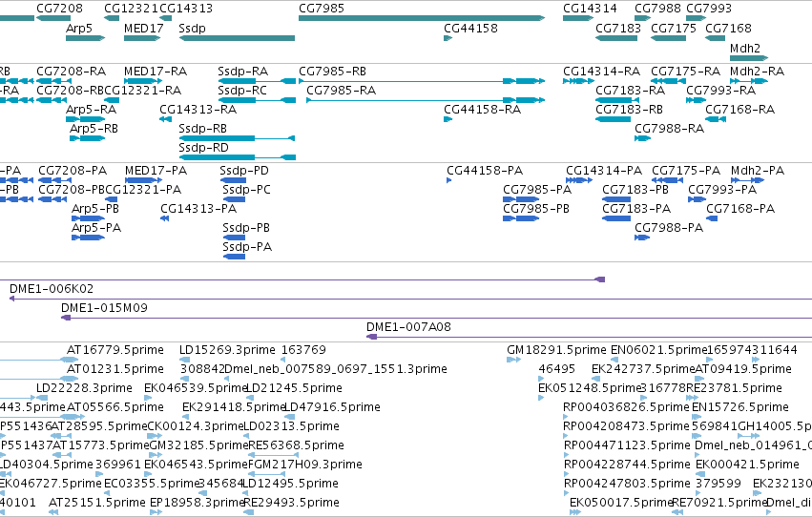The image size is (812, 517).
Task: Click EST LD15269.3prime
Action: [185, 360]
